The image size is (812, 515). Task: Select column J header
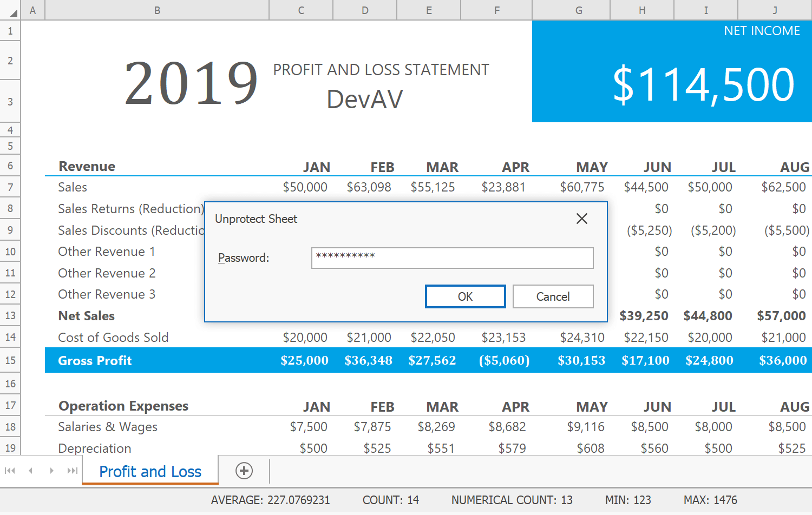tap(774, 10)
